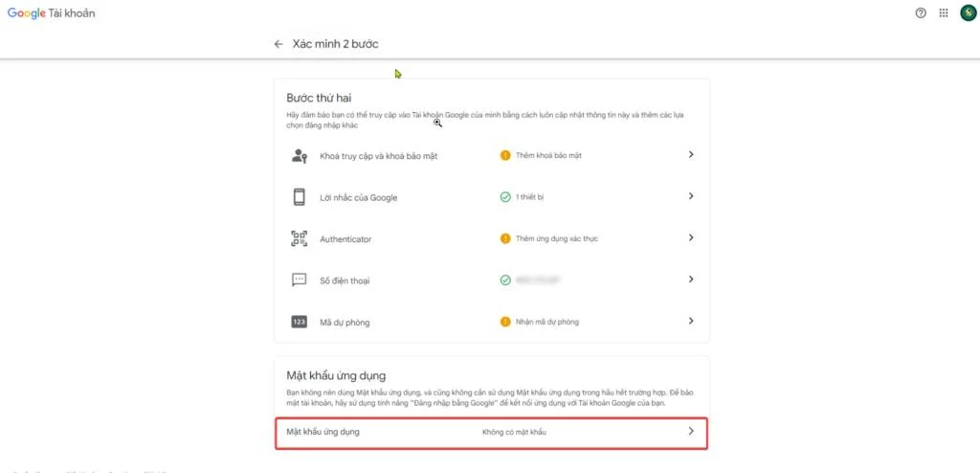The image size is (980, 473).
Task: Open the Mật khẩu ứng dụng row chevron
Action: coord(691,433)
